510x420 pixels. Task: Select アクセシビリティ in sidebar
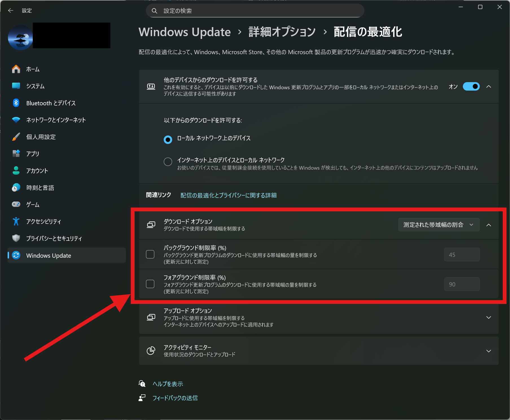pyautogui.click(x=67, y=222)
